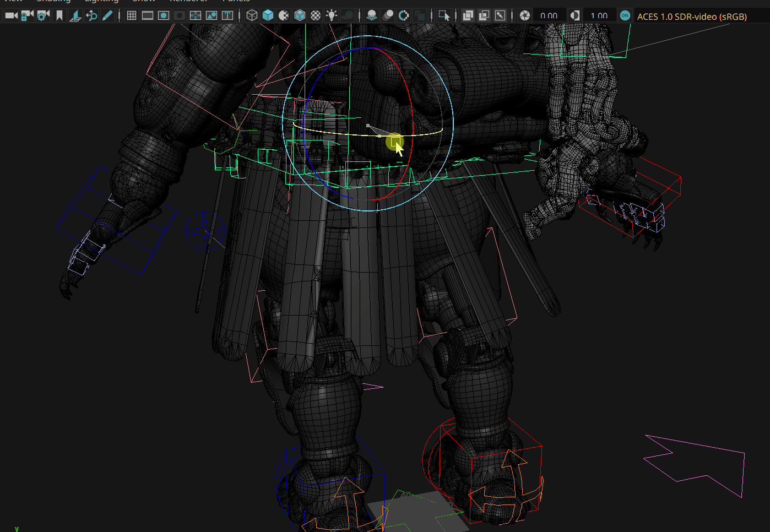The image size is (770, 532).
Task: Open the camera Bookmarks icon
Action: tap(59, 15)
